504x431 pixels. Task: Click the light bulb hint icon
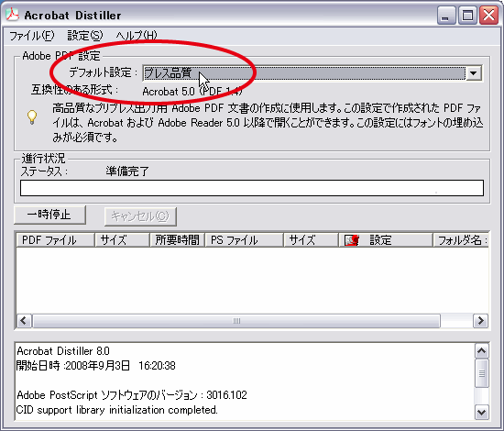point(32,117)
